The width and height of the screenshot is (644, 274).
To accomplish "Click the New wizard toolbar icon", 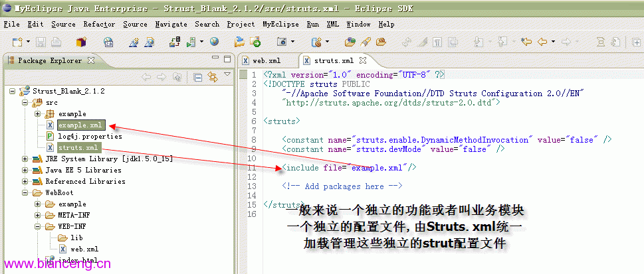I will (17, 42).
